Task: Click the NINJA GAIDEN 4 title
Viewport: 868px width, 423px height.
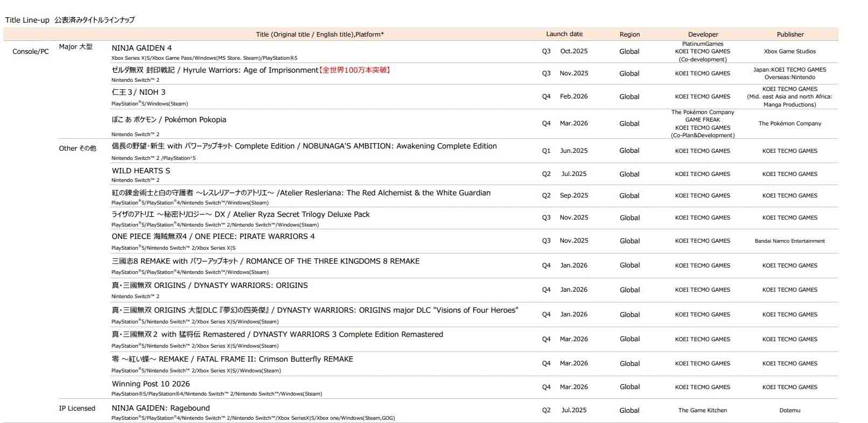Action: [x=142, y=48]
